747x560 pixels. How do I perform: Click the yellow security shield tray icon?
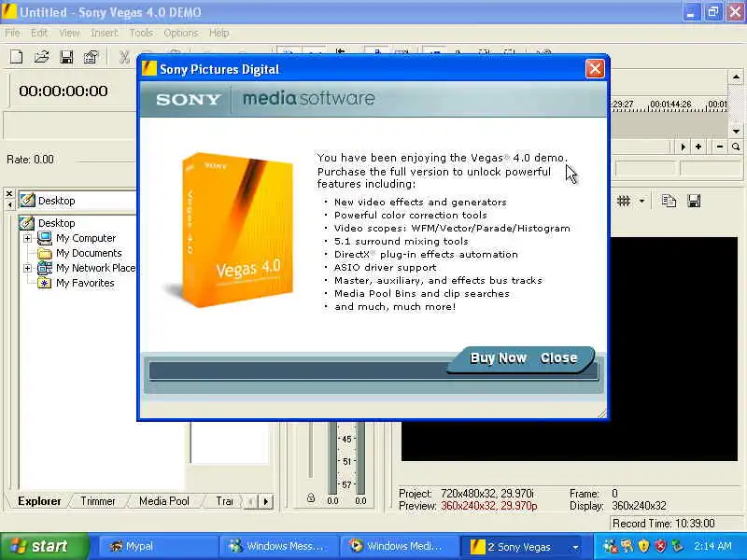pos(643,546)
